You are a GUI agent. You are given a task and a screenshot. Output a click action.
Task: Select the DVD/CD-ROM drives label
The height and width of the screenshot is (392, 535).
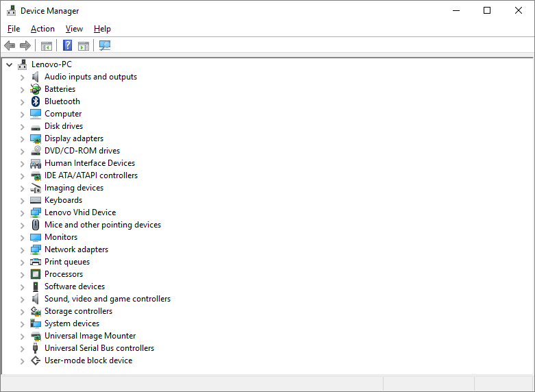(82, 151)
